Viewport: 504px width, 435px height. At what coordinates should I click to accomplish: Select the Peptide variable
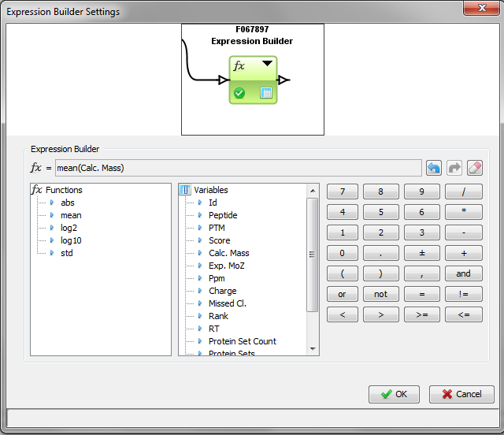click(223, 215)
